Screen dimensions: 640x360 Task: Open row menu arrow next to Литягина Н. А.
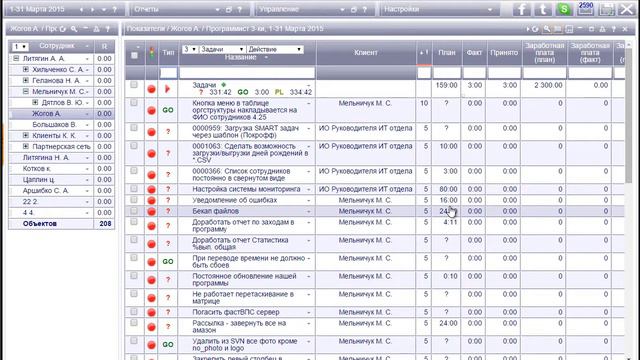click(x=87, y=158)
